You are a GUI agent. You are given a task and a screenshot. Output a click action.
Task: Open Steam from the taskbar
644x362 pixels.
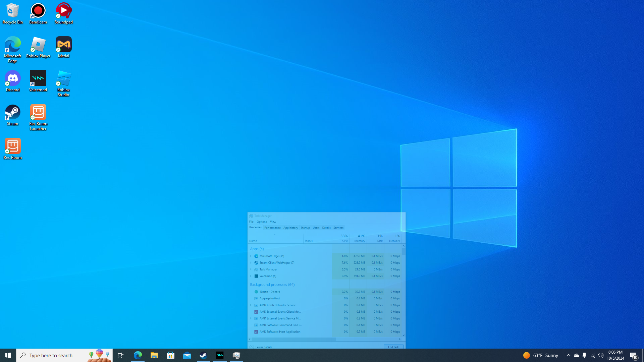pyautogui.click(x=204, y=355)
